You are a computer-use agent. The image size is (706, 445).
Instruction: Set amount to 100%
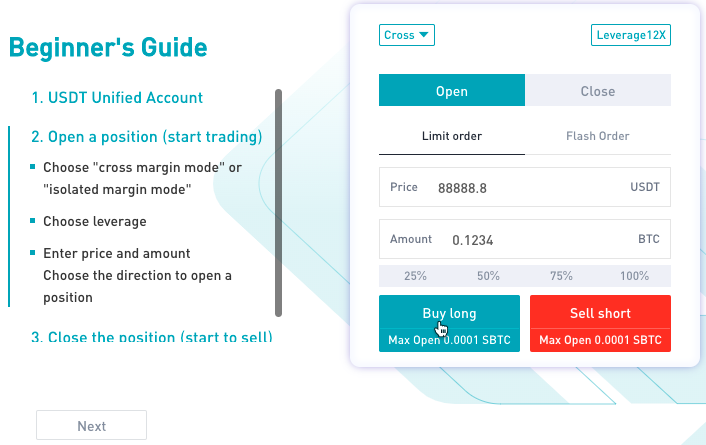coord(634,276)
